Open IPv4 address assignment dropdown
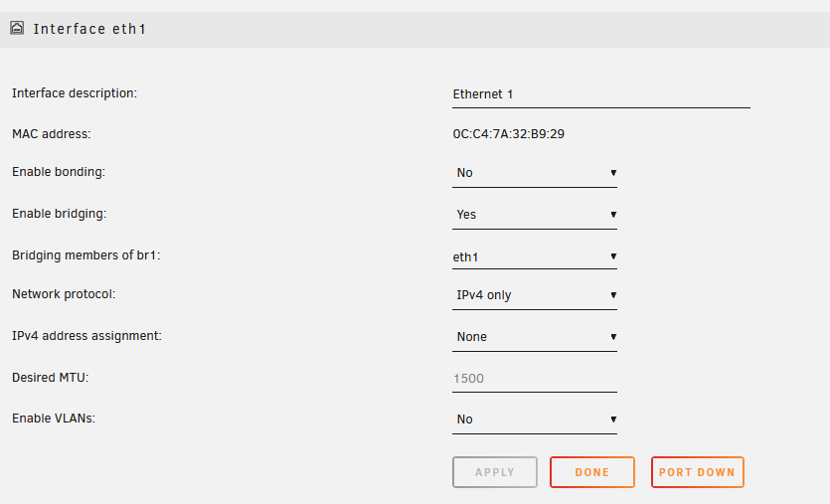Screen dimensions: 830x504 click(535, 337)
